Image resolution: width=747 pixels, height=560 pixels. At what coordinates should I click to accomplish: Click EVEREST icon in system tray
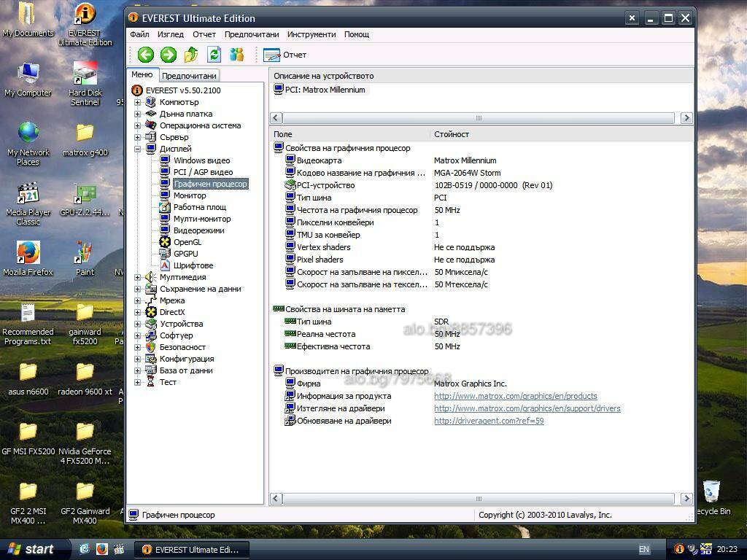679,549
